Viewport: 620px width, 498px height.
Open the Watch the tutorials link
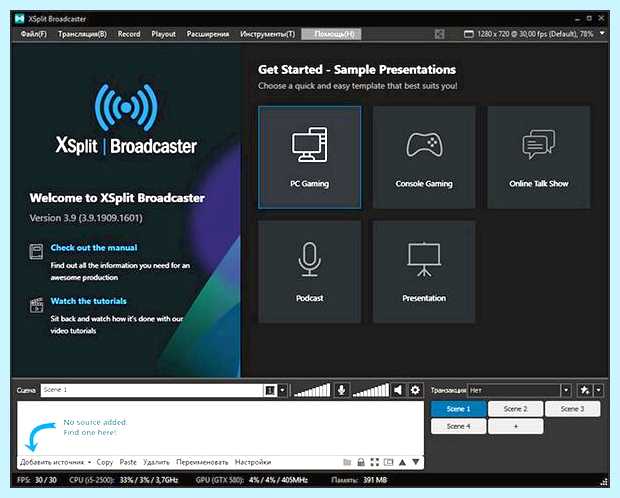click(89, 301)
